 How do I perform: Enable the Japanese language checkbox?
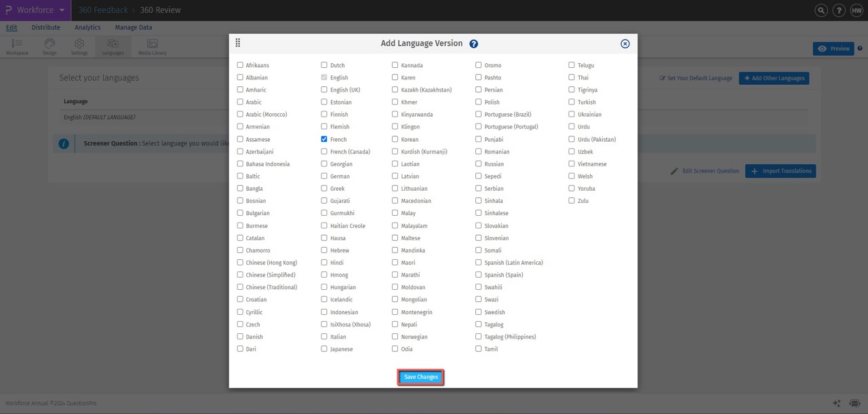324,349
